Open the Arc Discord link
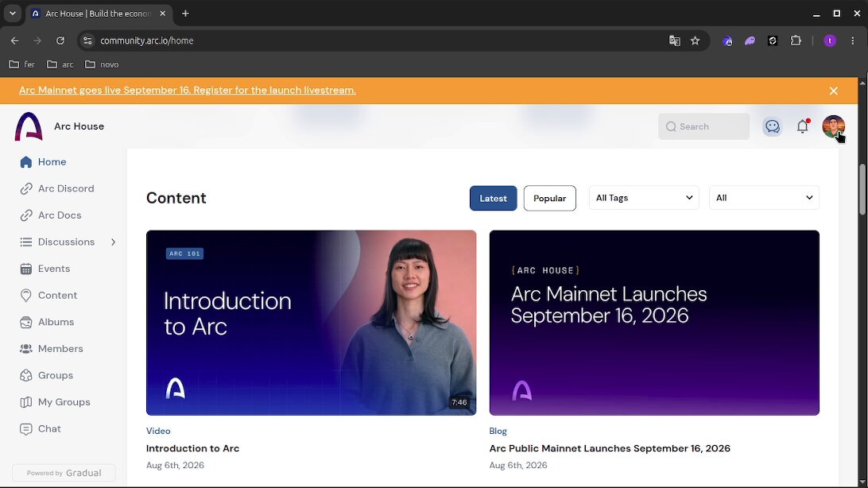 point(57,188)
